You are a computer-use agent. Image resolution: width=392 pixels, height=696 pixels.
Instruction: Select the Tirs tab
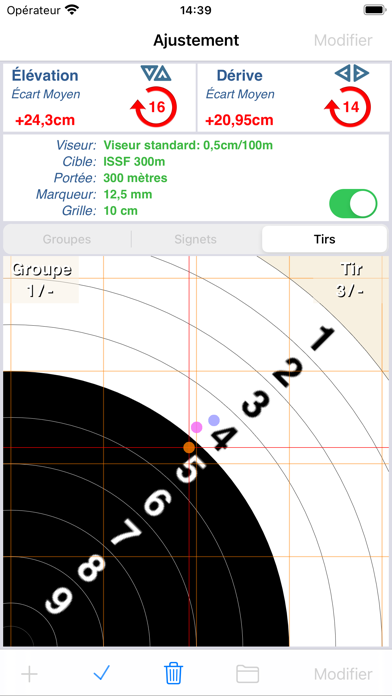(324, 240)
